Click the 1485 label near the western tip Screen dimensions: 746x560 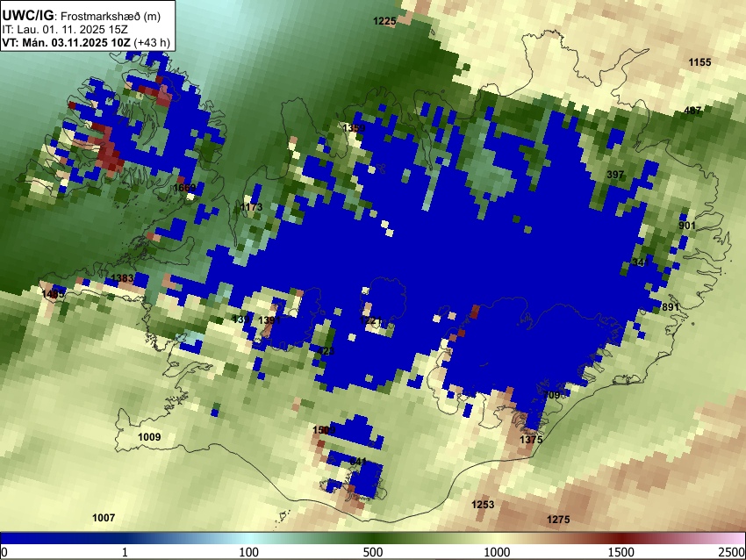(x=53, y=294)
